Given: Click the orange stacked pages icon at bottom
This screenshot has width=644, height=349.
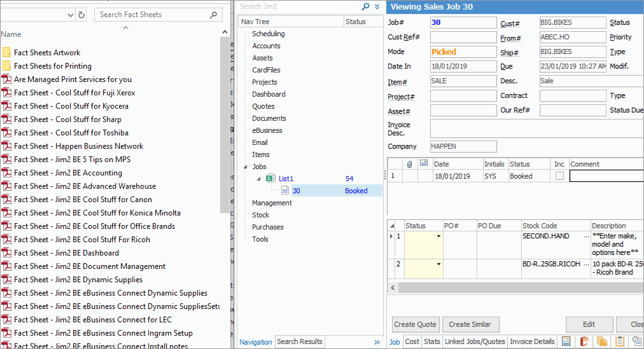Looking at the screenshot, I should coord(601,342).
